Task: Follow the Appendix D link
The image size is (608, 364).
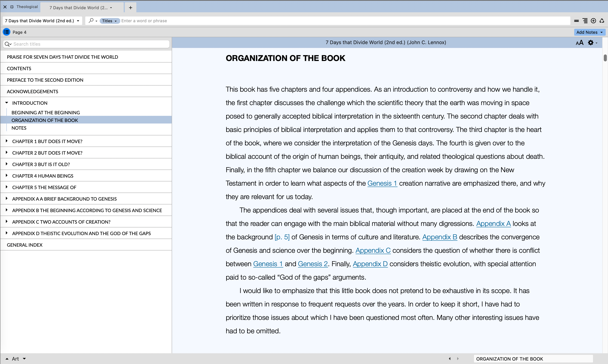Action: pyautogui.click(x=370, y=264)
